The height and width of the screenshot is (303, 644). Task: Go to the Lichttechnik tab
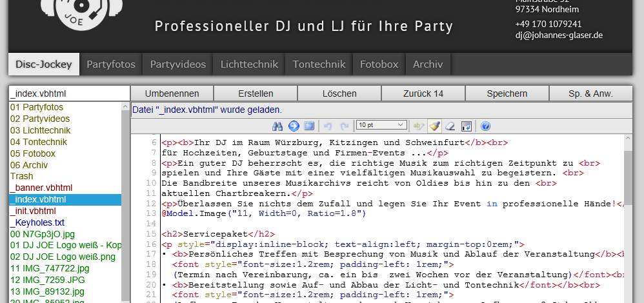pos(249,64)
